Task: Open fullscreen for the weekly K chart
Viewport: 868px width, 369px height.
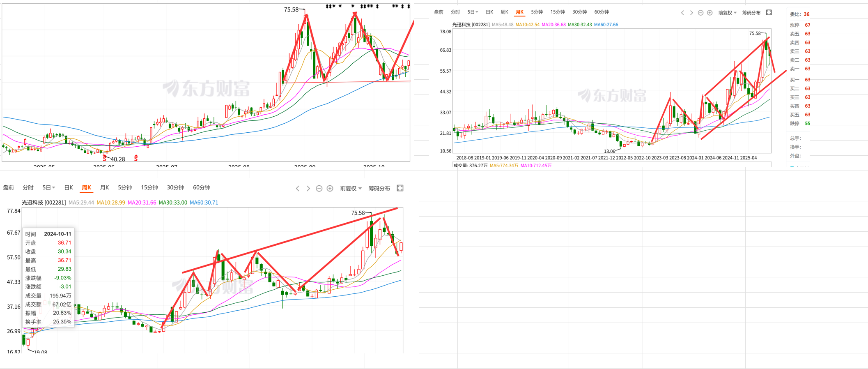Action: (400, 188)
